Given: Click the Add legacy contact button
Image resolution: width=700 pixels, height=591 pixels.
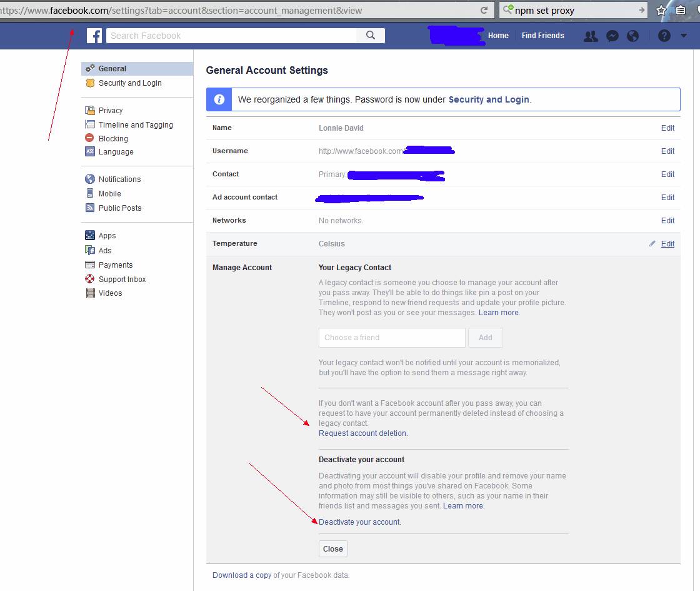Looking at the screenshot, I should 485,338.
